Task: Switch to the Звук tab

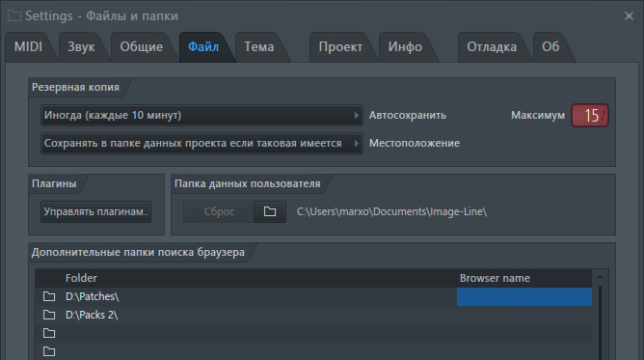Action: [81, 47]
